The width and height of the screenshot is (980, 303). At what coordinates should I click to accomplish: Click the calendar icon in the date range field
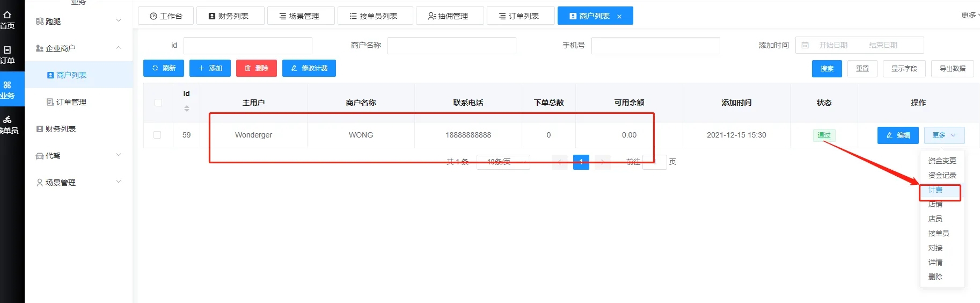[x=805, y=46]
